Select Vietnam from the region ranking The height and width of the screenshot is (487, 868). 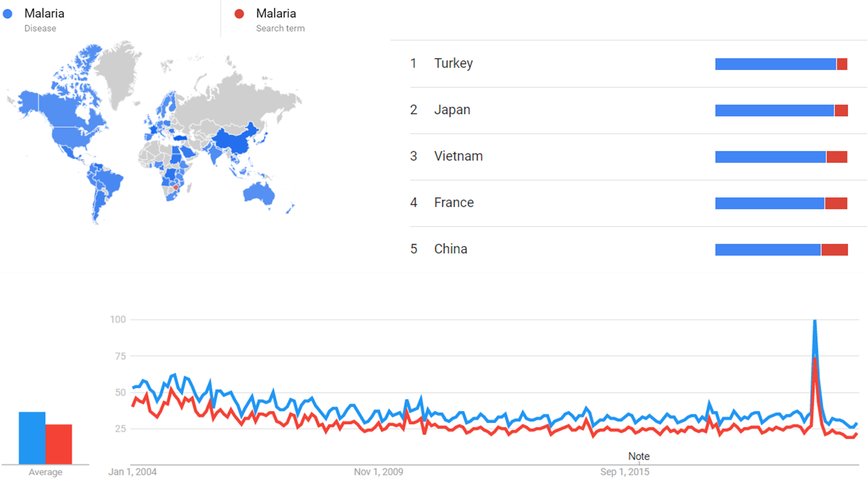[458, 156]
